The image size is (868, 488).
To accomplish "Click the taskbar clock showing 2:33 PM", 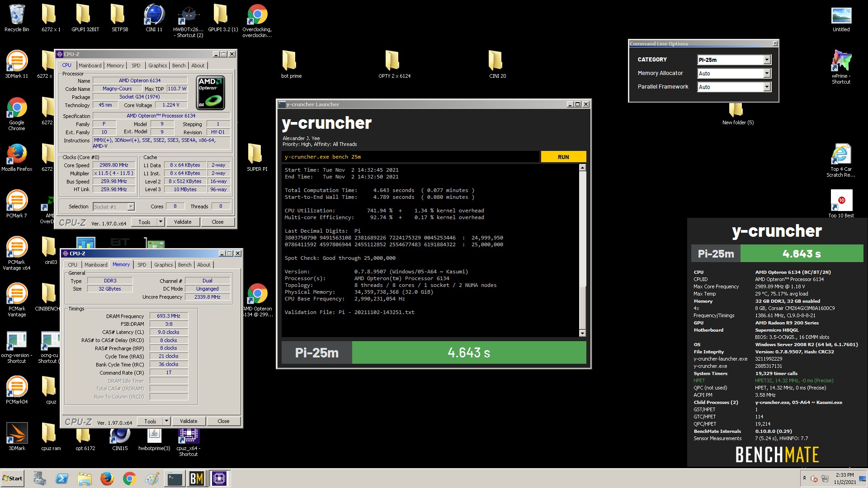I will coord(844,479).
